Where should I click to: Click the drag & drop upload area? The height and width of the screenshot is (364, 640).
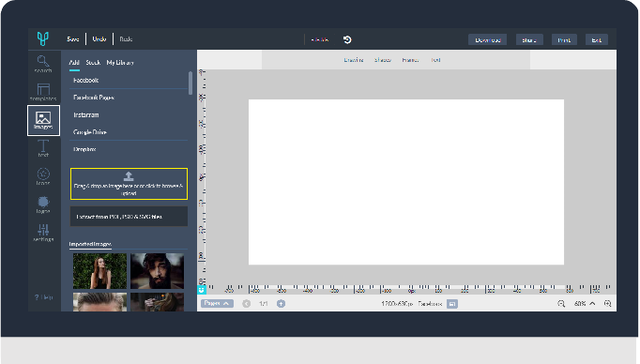tap(129, 184)
